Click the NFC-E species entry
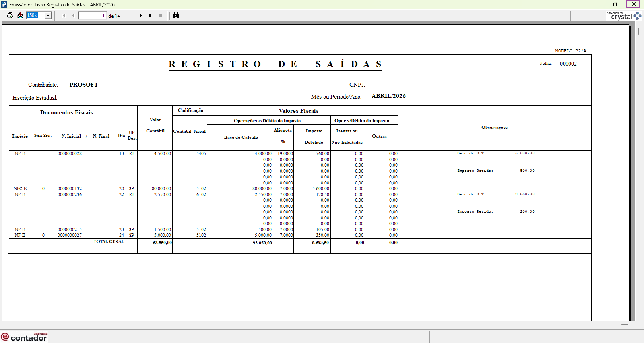The image size is (644, 343). tap(20, 188)
